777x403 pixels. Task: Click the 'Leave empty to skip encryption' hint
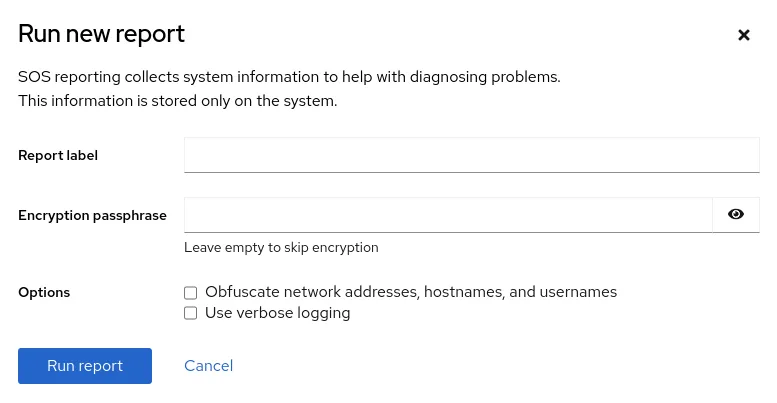click(281, 247)
